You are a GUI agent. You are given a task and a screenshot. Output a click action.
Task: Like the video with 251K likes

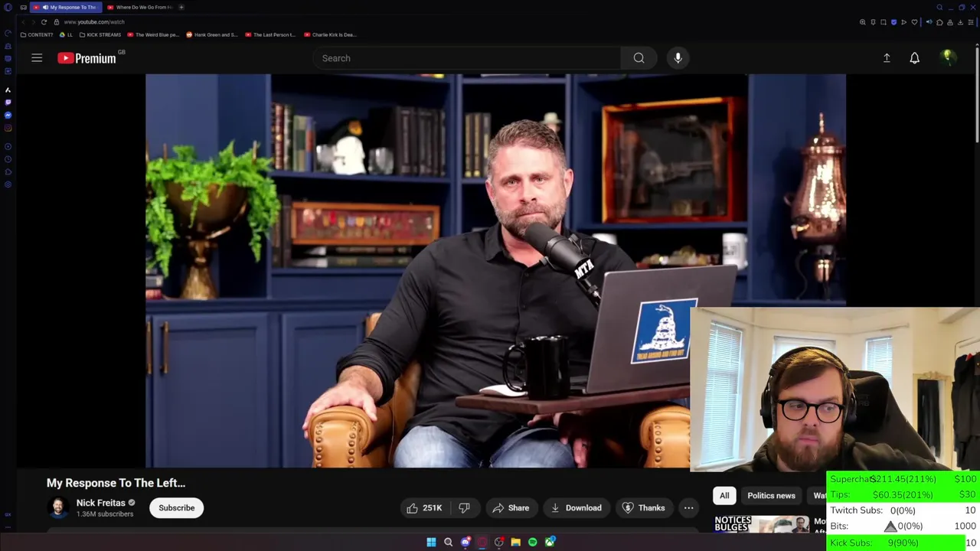coord(425,507)
